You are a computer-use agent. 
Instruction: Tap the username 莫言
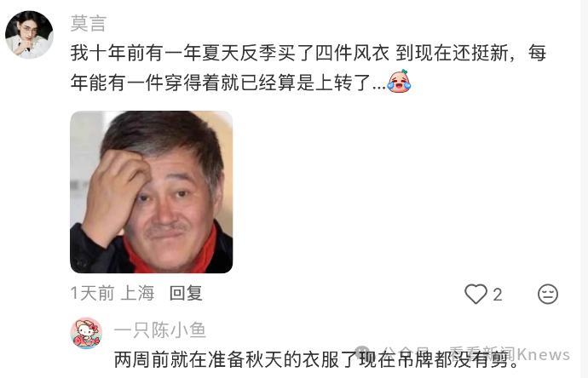(89, 23)
